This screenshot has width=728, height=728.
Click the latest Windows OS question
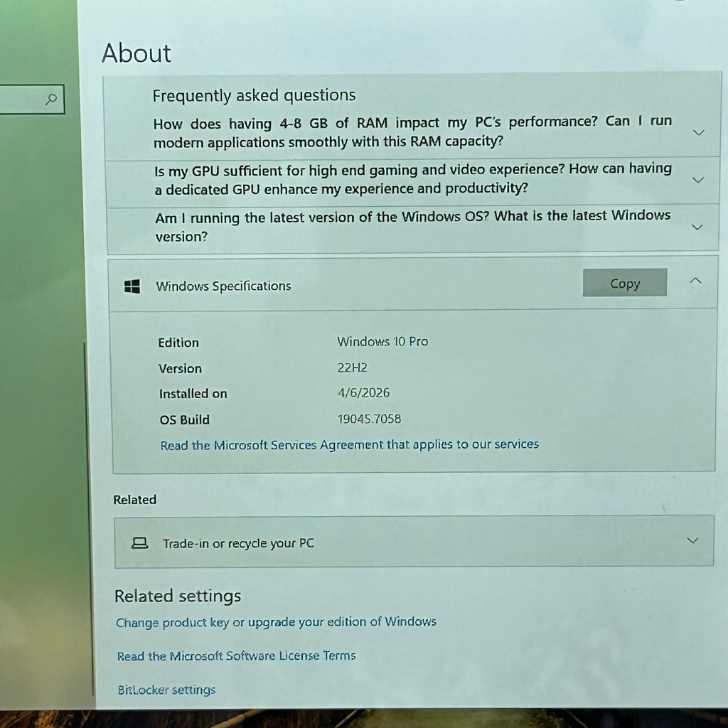coord(413,226)
